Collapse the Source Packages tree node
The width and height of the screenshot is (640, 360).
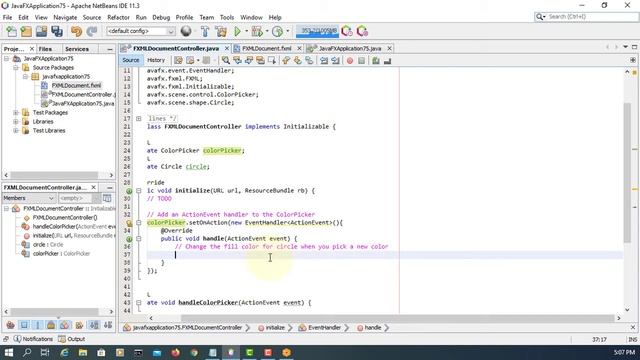tap(16, 67)
